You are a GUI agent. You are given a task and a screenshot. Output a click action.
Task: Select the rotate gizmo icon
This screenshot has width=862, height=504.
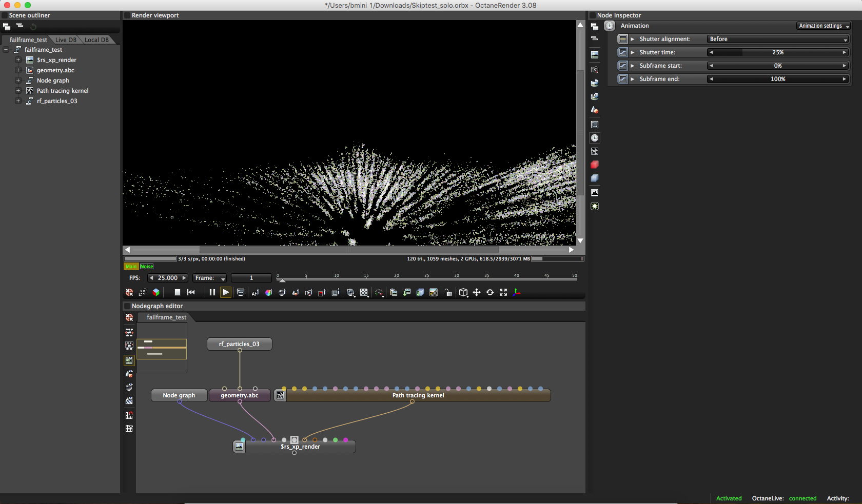490,292
